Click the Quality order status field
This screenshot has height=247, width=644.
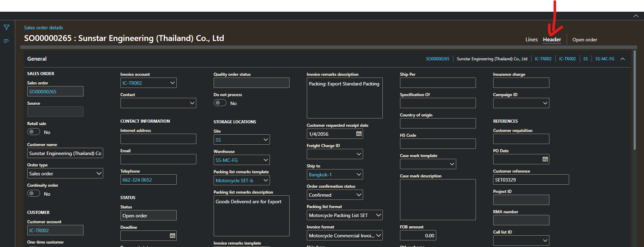click(251, 83)
